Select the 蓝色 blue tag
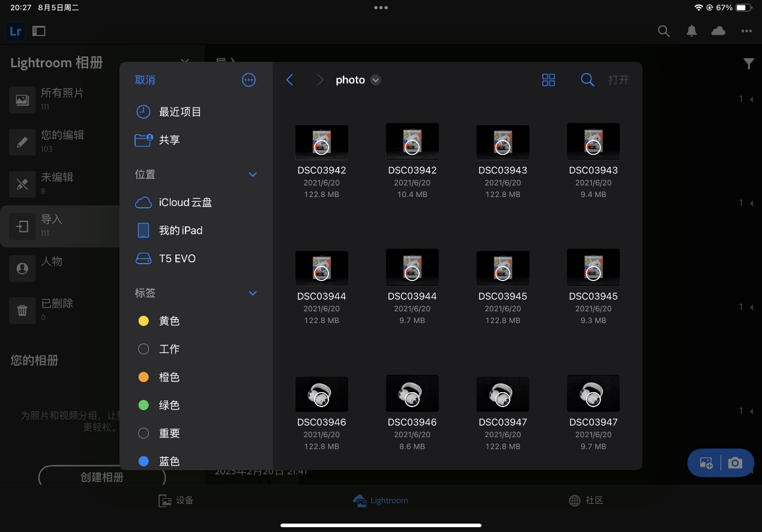 pyautogui.click(x=196, y=461)
